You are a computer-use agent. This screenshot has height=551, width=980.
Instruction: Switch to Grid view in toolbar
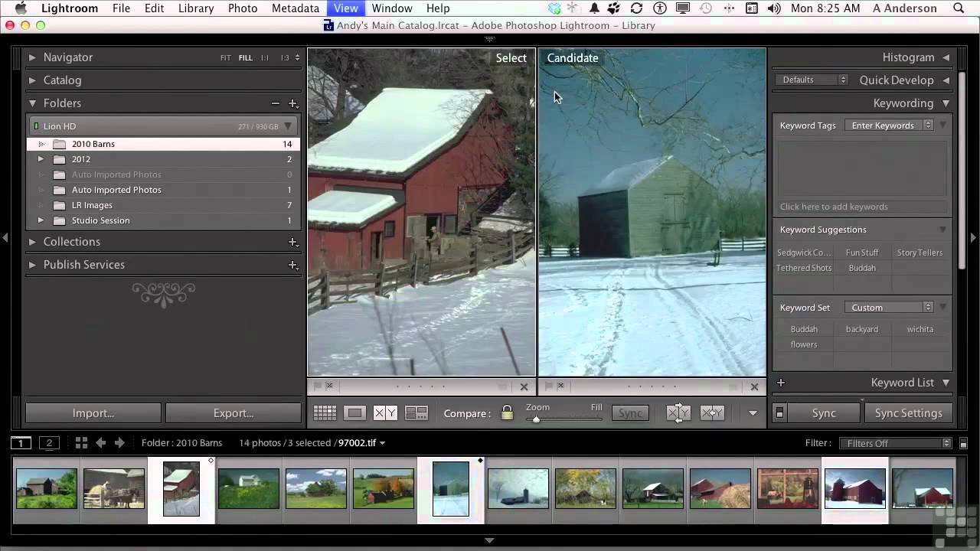coord(325,413)
